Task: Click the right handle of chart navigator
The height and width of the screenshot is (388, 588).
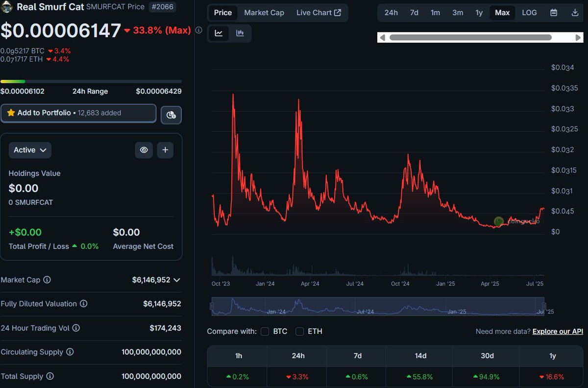Action: 543,306
